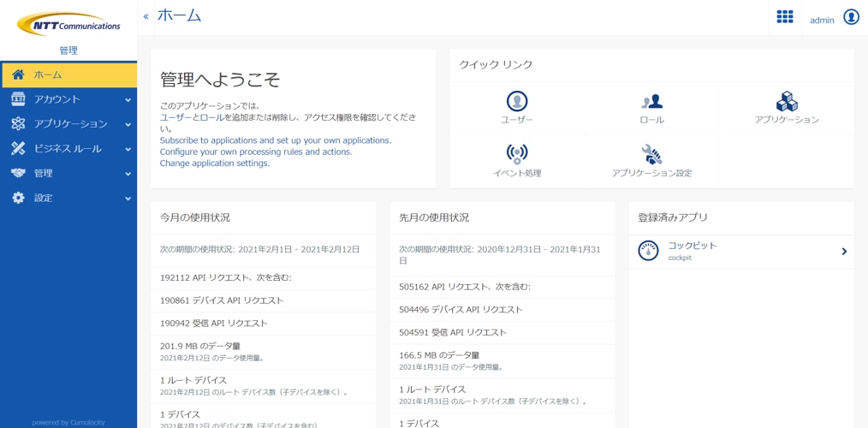Click the コックピット gauge icon
The height and width of the screenshot is (428, 868).
(648, 251)
